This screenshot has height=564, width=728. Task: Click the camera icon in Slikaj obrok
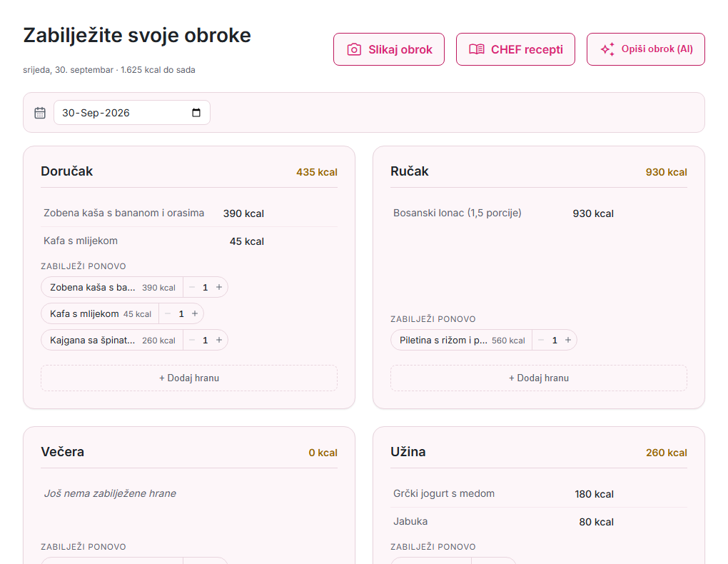(x=354, y=49)
